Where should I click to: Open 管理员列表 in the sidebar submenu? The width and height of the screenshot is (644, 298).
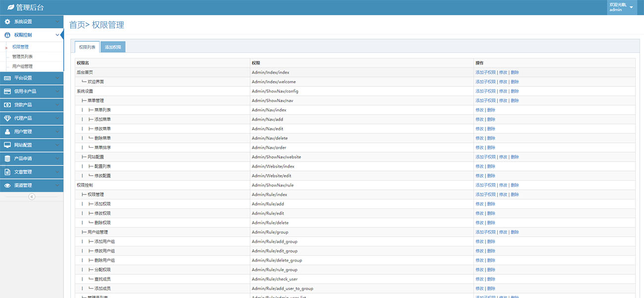pyautogui.click(x=22, y=57)
